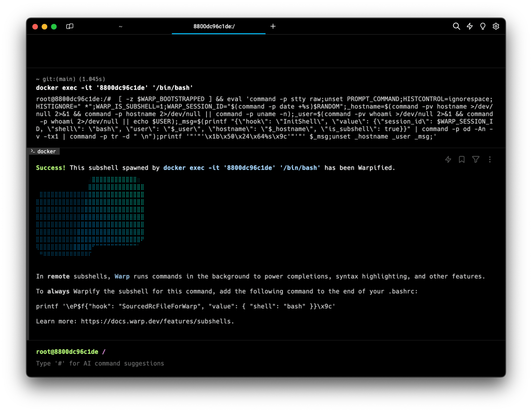The width and height of the screenshot is (532, 412).
Task: Click the blue docker exec command text
Action: click(242, 168)
